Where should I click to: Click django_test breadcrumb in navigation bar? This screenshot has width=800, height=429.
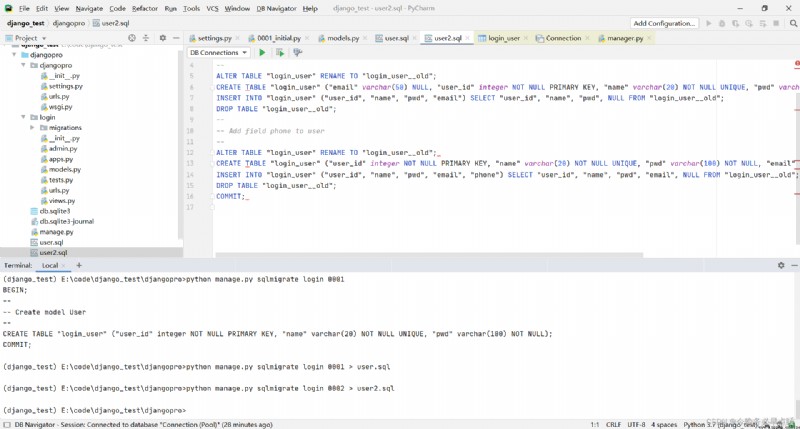point(26,23)
